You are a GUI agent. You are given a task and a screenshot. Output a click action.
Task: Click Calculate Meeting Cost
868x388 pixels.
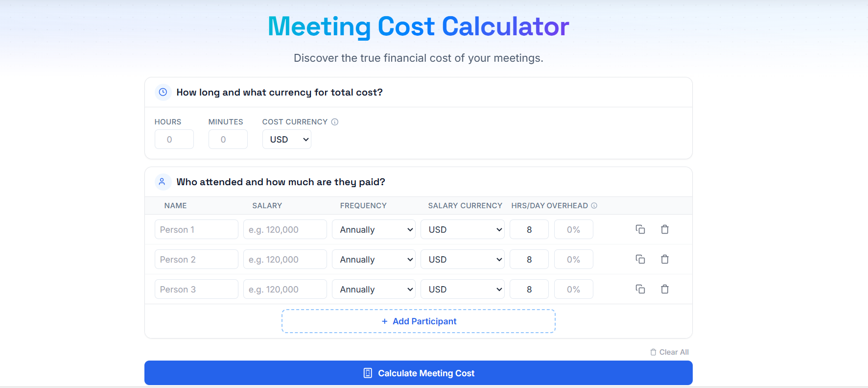[x=419, y=373]
